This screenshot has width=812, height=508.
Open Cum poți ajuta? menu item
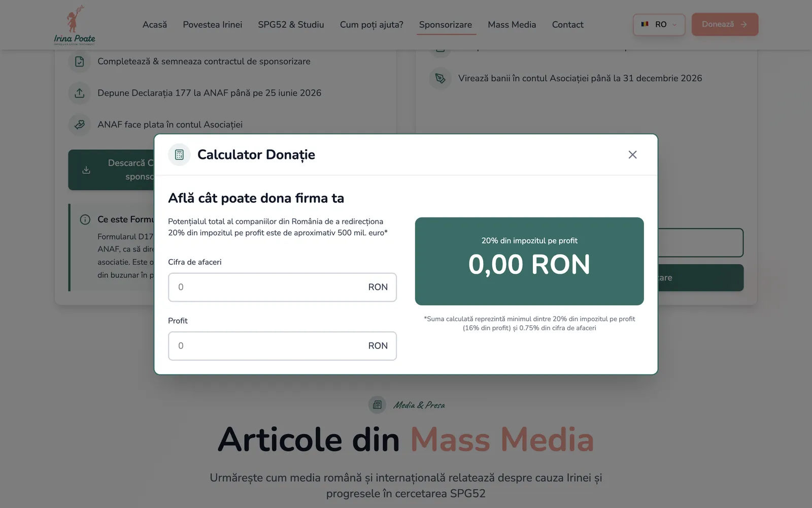pyautogui.click(x=371, y=24)
